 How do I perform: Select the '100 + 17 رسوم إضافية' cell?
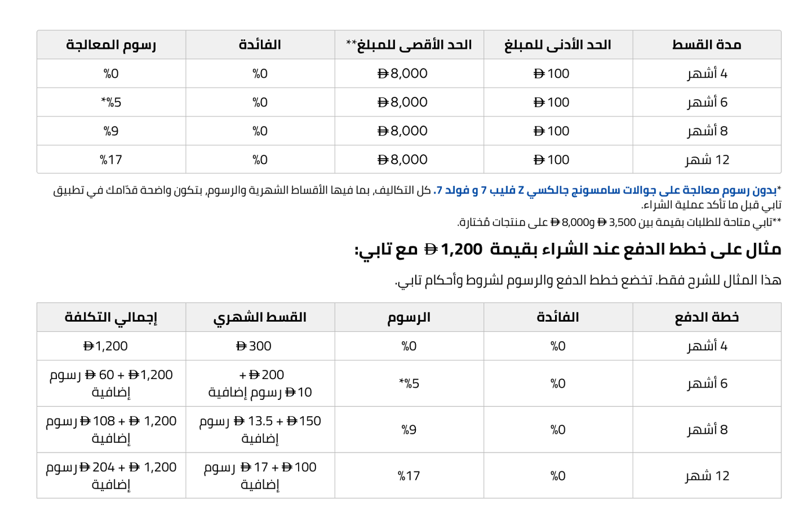[x=260, y=476]
